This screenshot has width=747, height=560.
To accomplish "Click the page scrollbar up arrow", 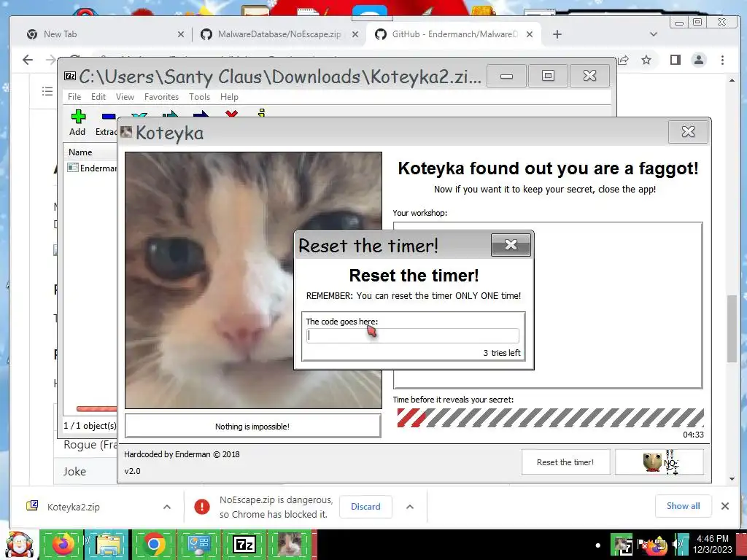I will [732, 80].
